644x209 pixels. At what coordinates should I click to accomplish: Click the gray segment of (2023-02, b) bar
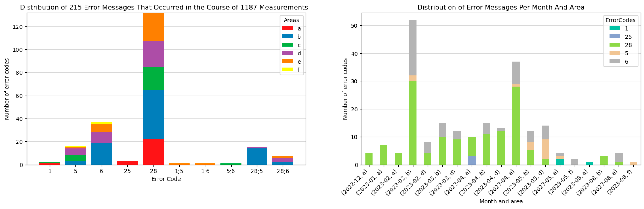point(413,47)
